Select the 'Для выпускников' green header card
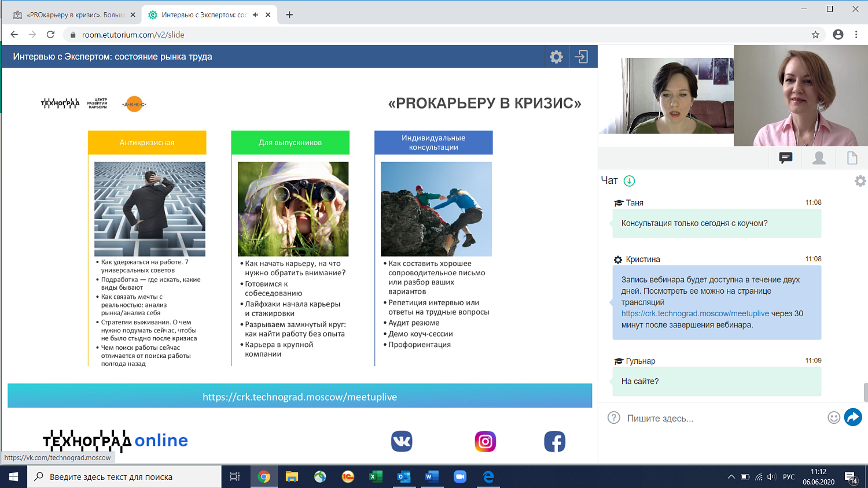The height and width of the screenshot is (488, 868). [x=290, y=142]
